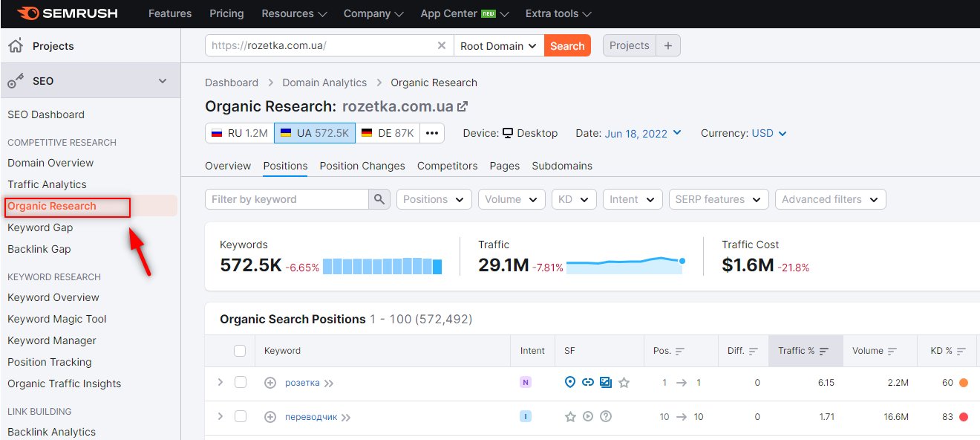Clear the domain search field X icon

point(442,45)
